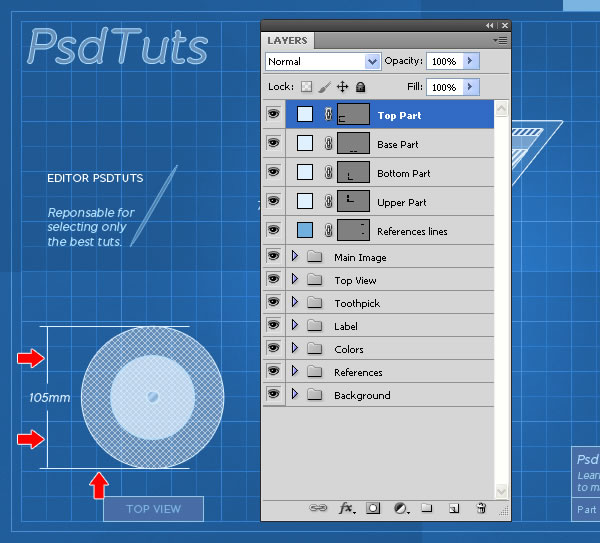The image size is (600, 543).
Task: Select the Top Part layer name
Action: pyautogui.click(x=399, y=116)
